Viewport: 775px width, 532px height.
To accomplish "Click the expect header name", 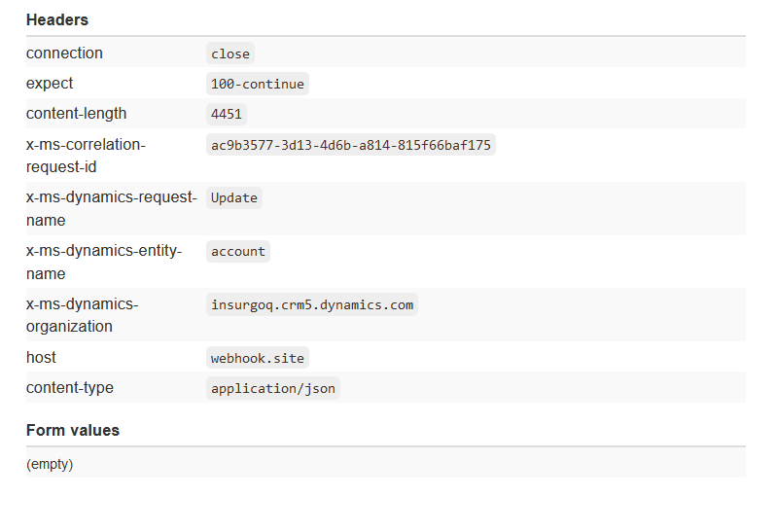I will 50,83.
